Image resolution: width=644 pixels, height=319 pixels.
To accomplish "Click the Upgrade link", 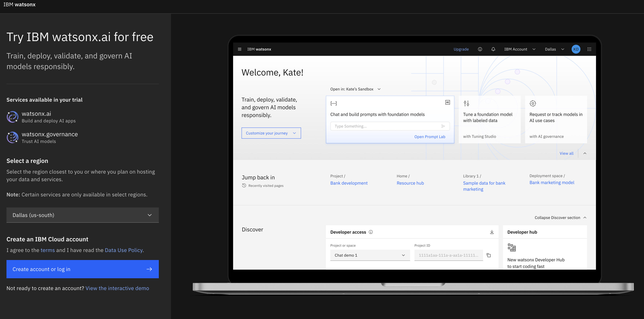I will pyautogui.click(x=461, y=49).
